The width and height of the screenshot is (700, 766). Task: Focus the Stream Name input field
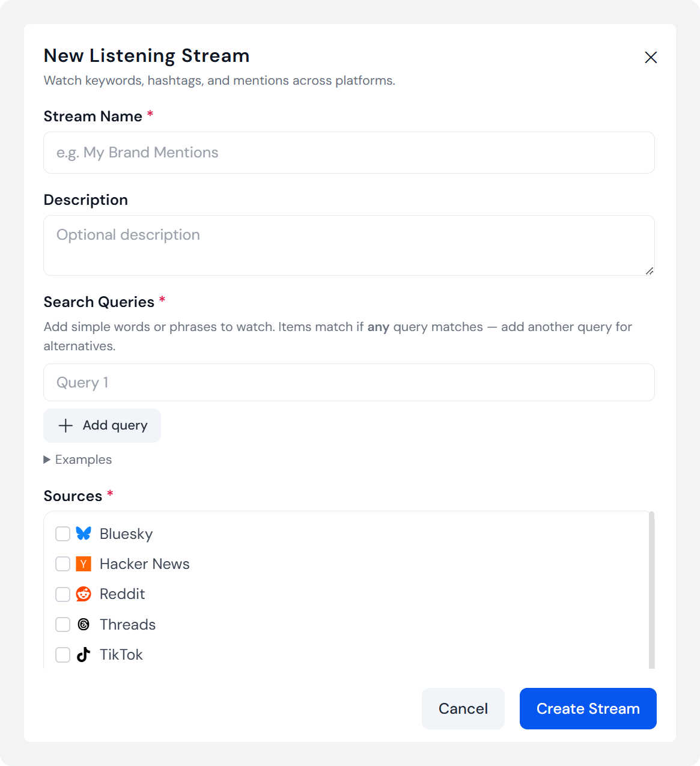pos(349,153)
